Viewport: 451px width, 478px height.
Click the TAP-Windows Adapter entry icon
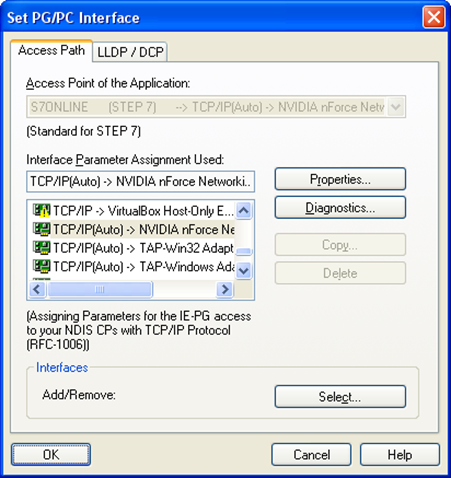point(42,267)
